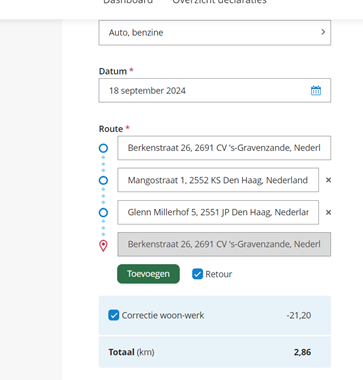Click the chevron on Auto, benzine
Screen dimensions: 363x380
(x=323, y=32)
